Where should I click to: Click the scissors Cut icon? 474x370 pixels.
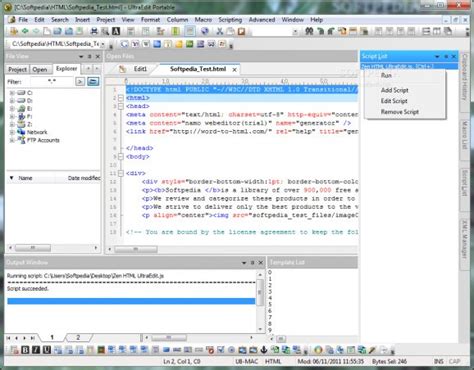(220, 31)
